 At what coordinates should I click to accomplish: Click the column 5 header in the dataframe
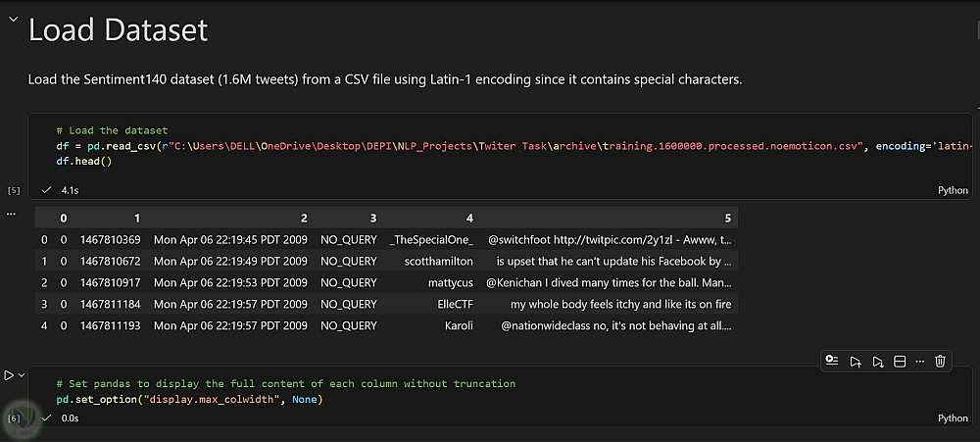pos(727,218)
